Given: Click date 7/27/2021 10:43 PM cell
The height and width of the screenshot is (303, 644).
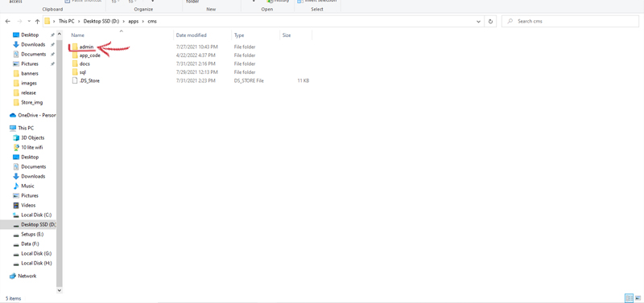Looking at the screenshot, I should (x=196, y=47).
